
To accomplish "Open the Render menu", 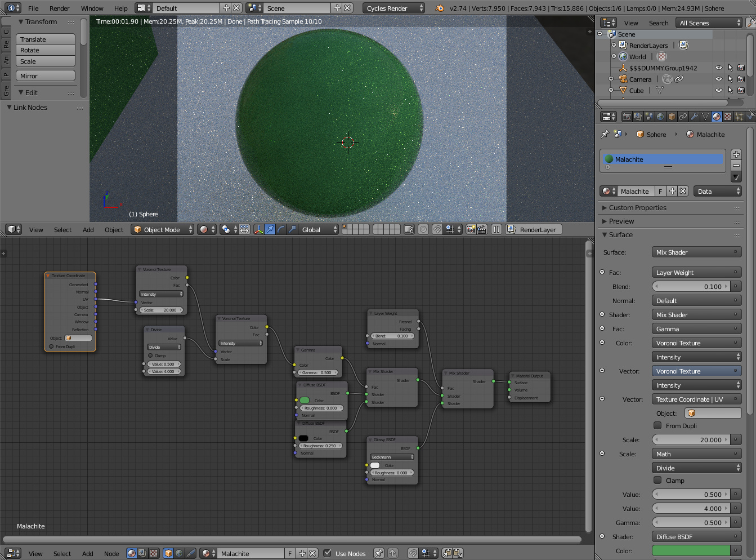I will click(59, 8).
